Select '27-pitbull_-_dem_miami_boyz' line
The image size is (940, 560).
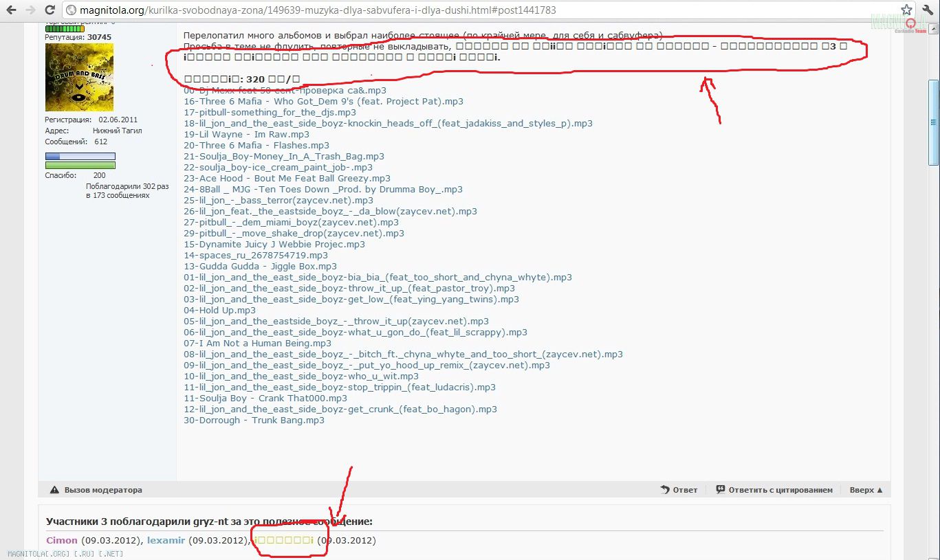pos(291,223)
